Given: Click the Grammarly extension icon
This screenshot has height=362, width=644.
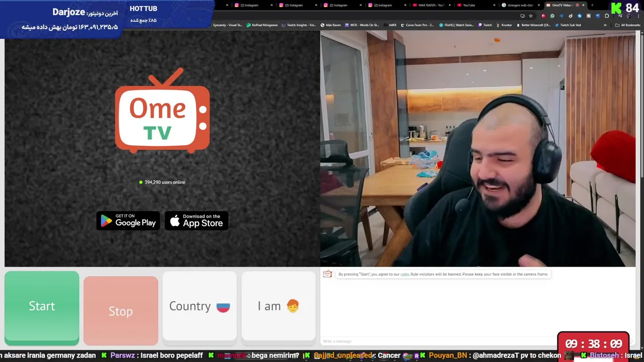Looking at the screenshot, I should click(552, 16).
